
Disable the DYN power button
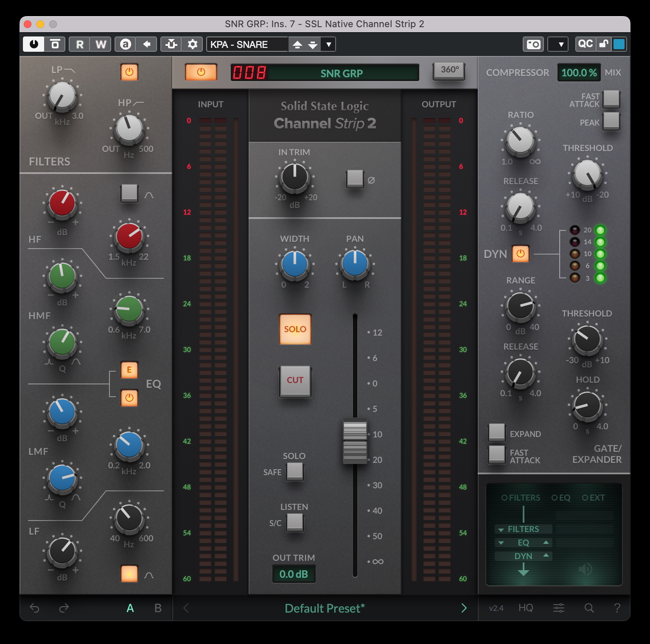pos(520,254)
